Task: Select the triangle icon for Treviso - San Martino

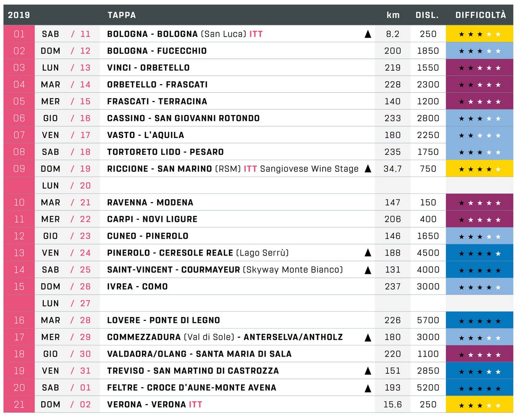Action: [368, 371]
